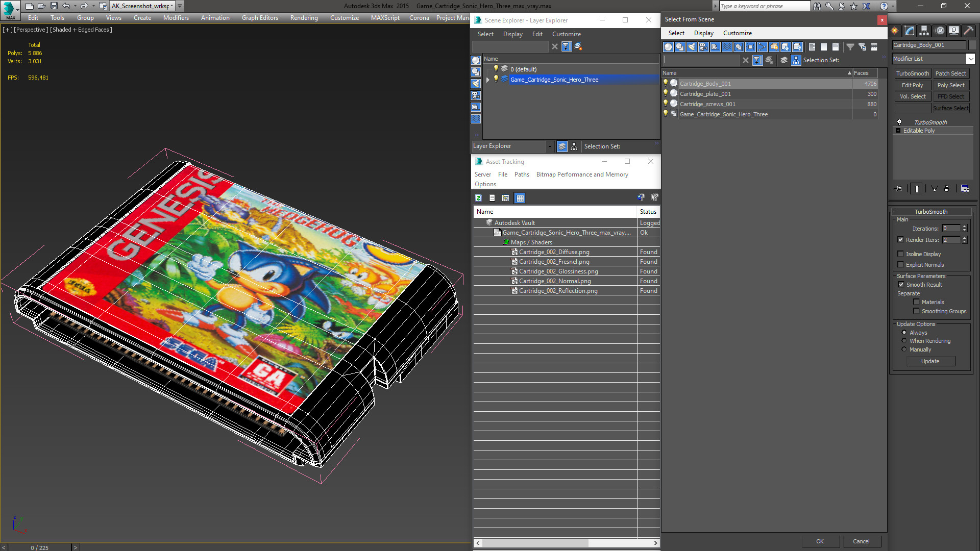This screenshot has width=980, height=551.
Task: Toggle Display Lights filter in Select From Scene
Action: point(692,47)
